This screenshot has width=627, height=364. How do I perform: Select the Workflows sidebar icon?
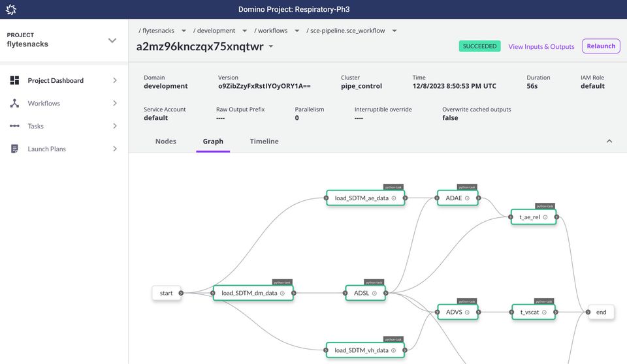(14, 103)
